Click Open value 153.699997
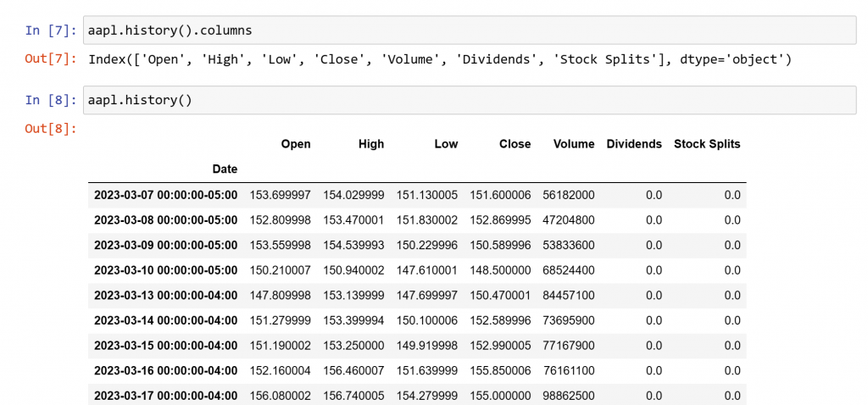 coord(280,195)
